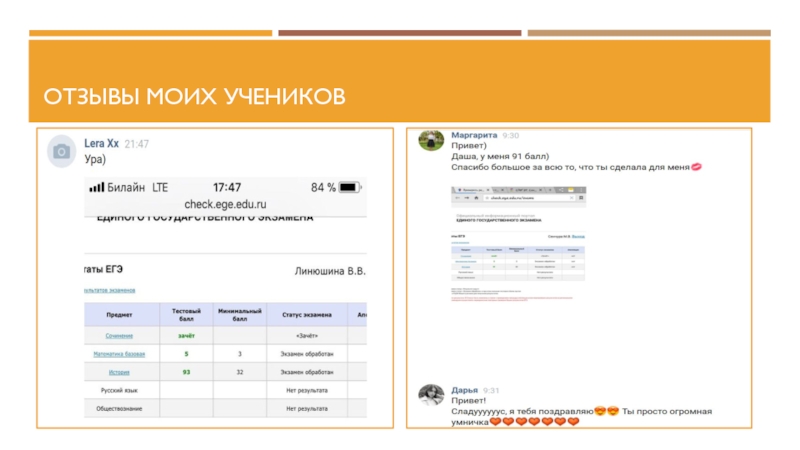
Task: Click the battery icon in status bar
Action: [x=350, y=188]
